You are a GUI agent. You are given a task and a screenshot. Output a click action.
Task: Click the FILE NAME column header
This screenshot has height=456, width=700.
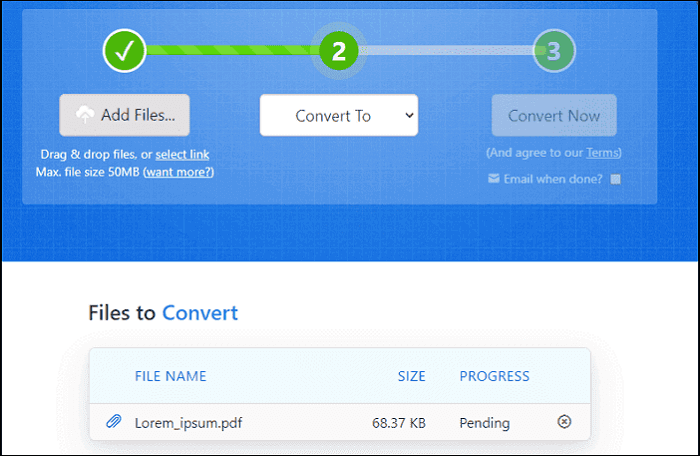(x=170, y=376)
